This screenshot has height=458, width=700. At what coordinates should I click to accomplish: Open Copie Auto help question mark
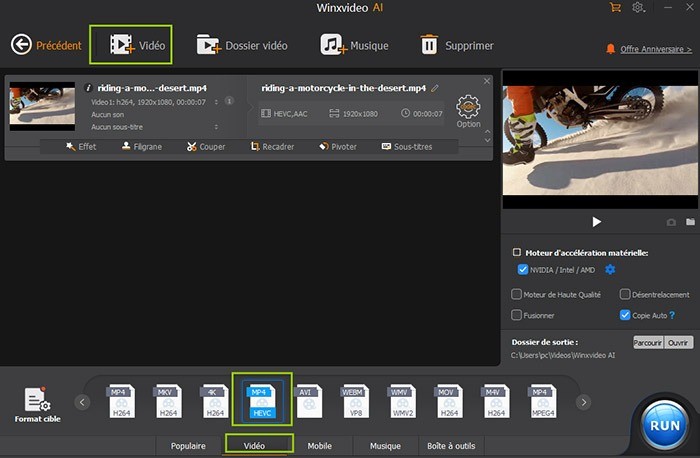coord(672,315)
